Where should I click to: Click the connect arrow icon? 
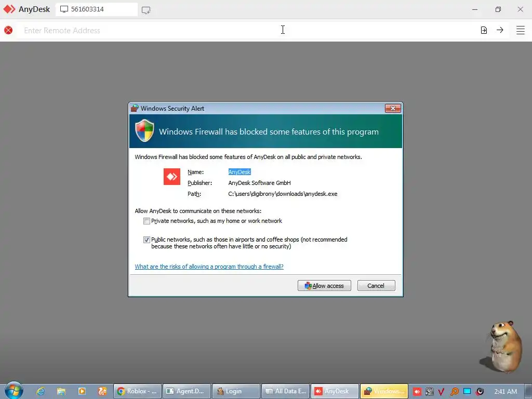click(x=500, y=30)
